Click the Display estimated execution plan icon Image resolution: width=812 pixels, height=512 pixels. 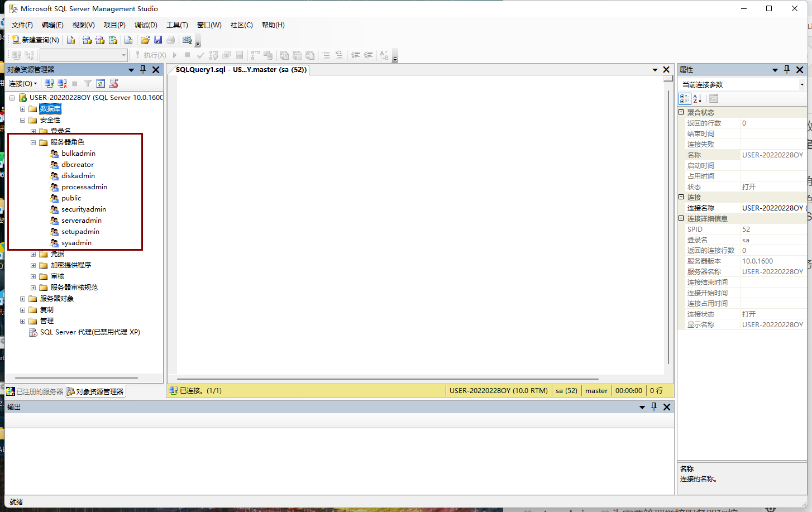click(213, 55)
